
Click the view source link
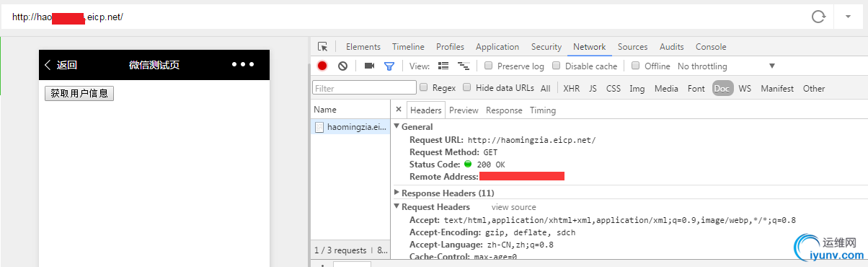[x=514, y=207]
